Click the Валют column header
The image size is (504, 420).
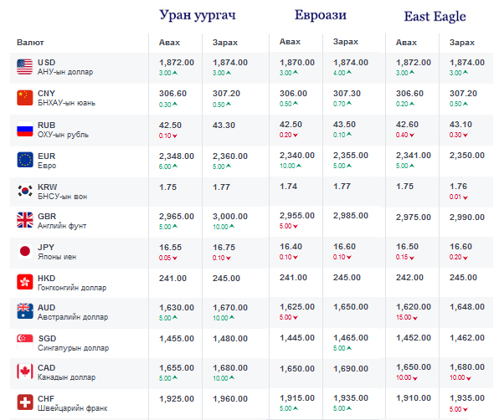coord(31,42)
